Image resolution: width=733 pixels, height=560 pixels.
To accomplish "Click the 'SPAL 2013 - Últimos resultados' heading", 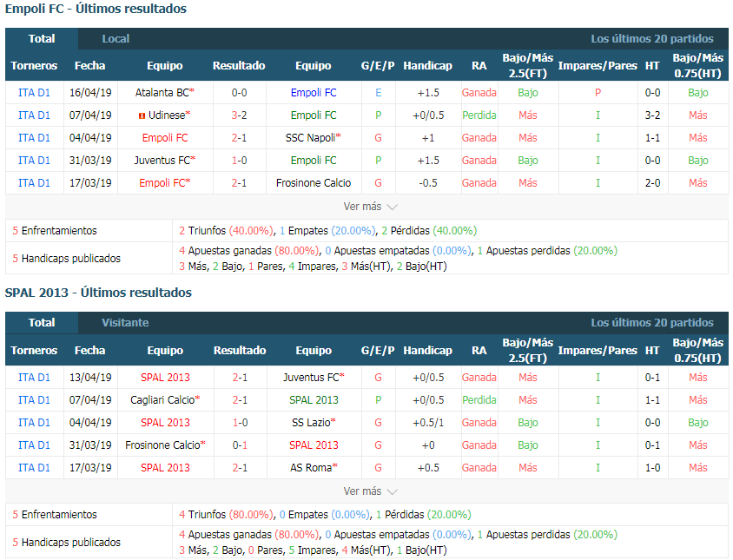I will (99, 293).
